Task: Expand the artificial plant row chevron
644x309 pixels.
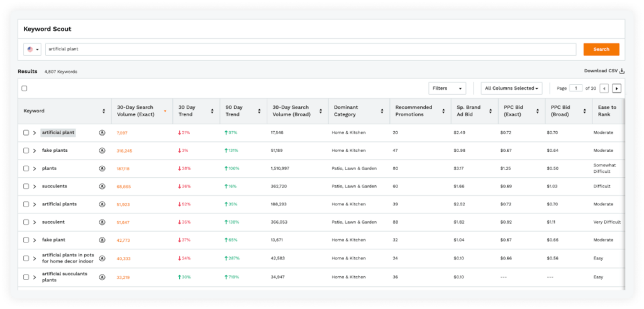Action: tap(35, 133)
